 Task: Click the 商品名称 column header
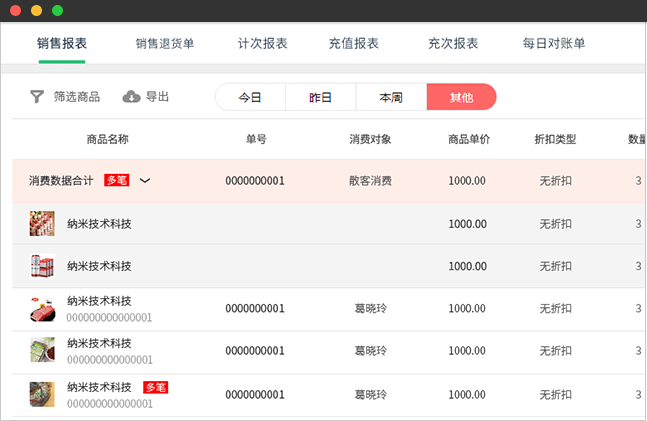click(108, 139)
